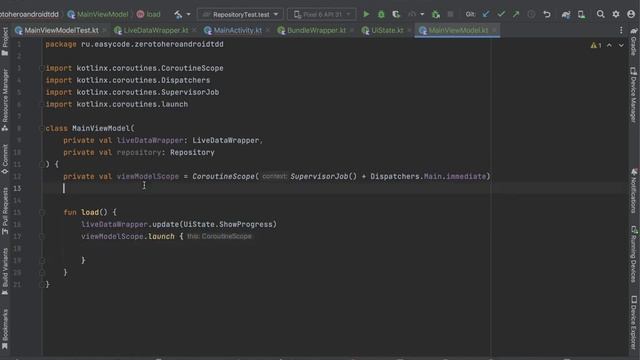
Task: Open dropdown next to hammer icon
Action: coord(188,14)
